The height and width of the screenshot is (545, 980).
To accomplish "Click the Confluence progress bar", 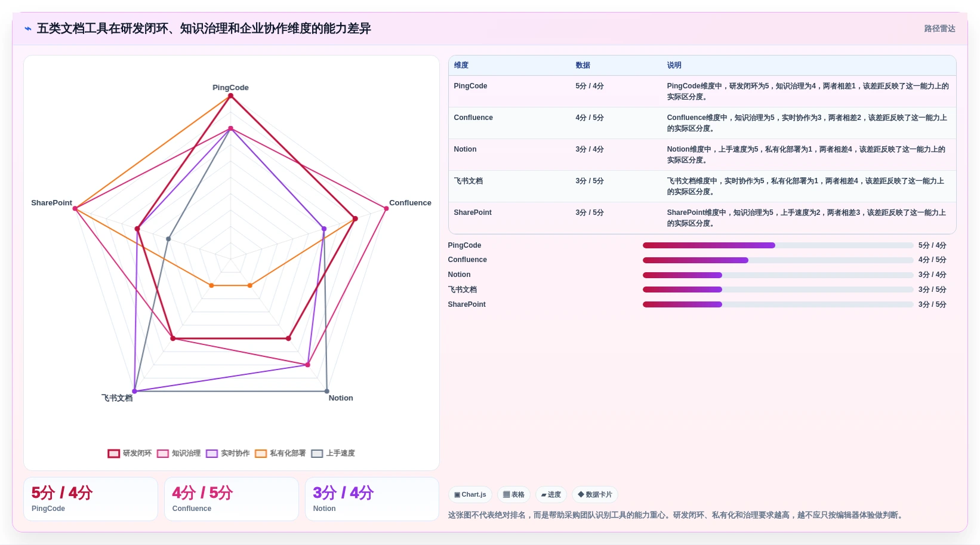I will coord(778,260).
